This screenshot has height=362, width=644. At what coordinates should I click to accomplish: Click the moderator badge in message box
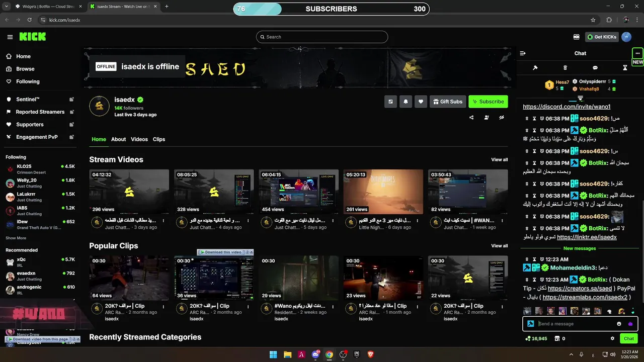pyautogui.click(x=530, y=324)
